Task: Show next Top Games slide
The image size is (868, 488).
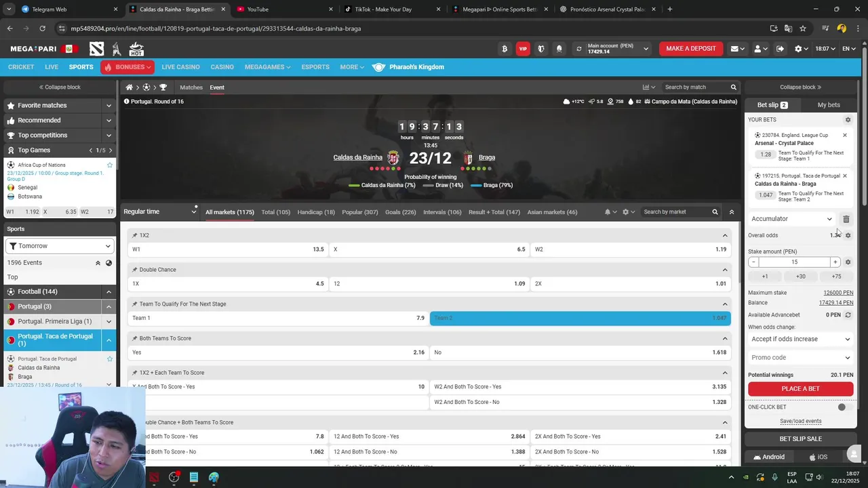Action: click(x=111, y=150)
